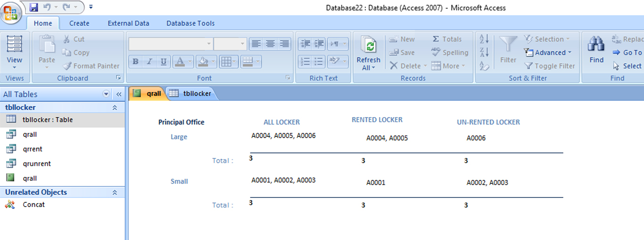Increase list indent level

[319, 44]
